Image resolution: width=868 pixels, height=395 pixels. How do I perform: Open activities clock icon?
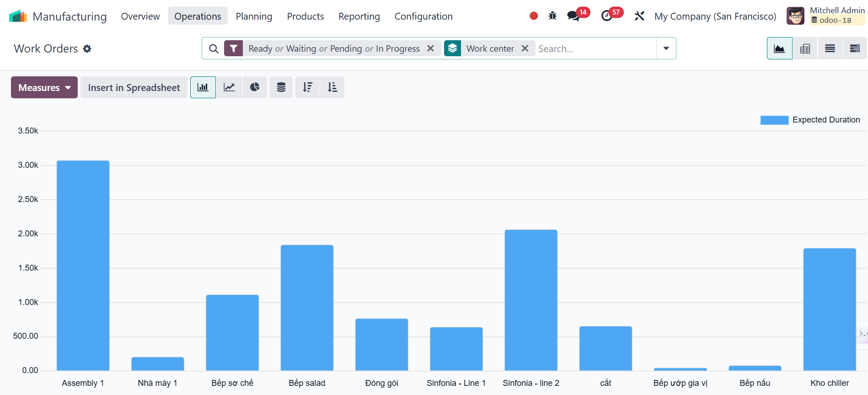click(606, 16)
